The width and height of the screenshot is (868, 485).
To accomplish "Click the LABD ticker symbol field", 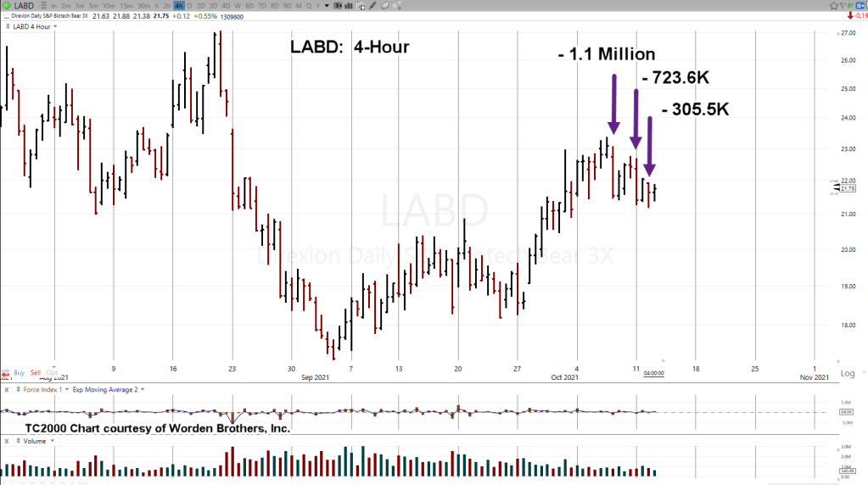I will 24,6.
